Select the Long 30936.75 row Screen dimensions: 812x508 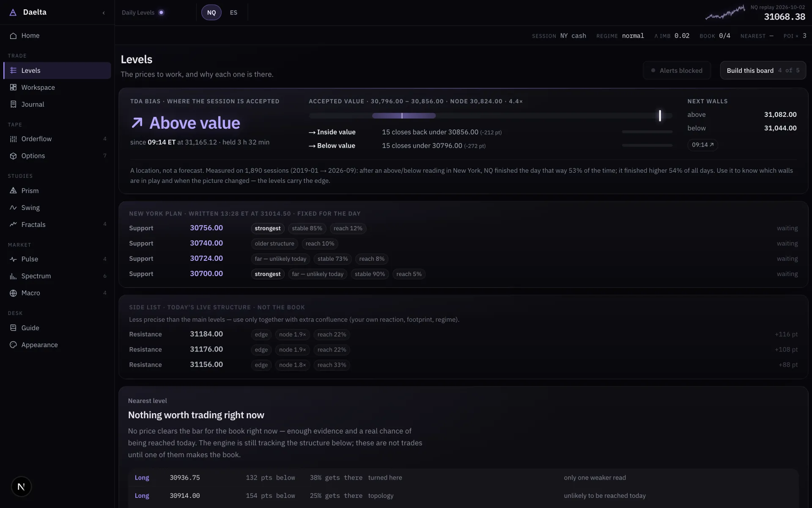pos(463,478)
